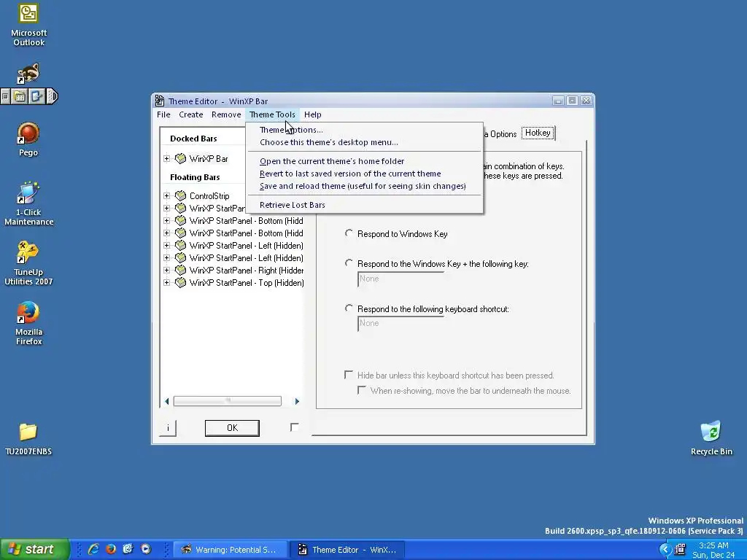Select Respond to Windows Key plus following key
Screen dimensions: 747x560
[x=349, y=263]
